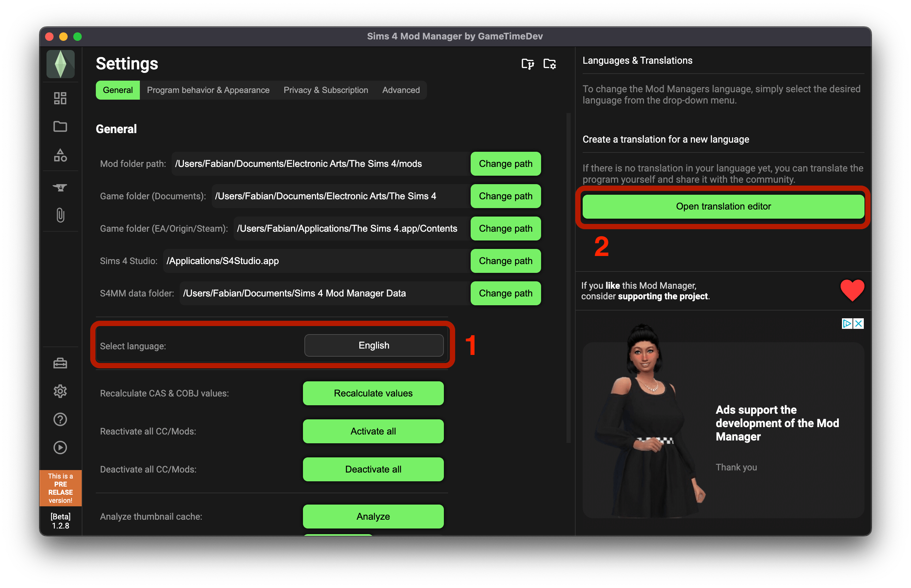Click the 'supporting the project' text
Image resolution: width=911 pixels, height=588 pixels.
coord(663,296)
